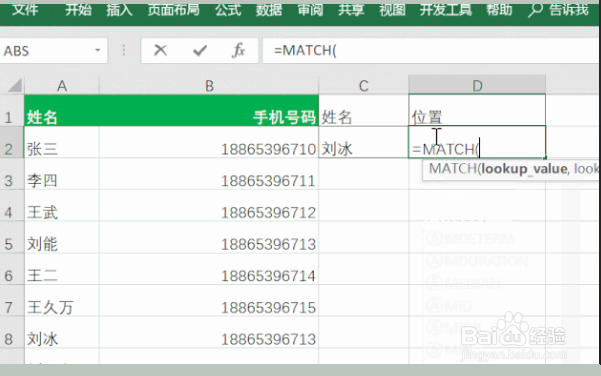The width and height of the screenshot is (601, 376).
Task: Open the 审阅 ribbon tab
Action: tap(310, 10)
